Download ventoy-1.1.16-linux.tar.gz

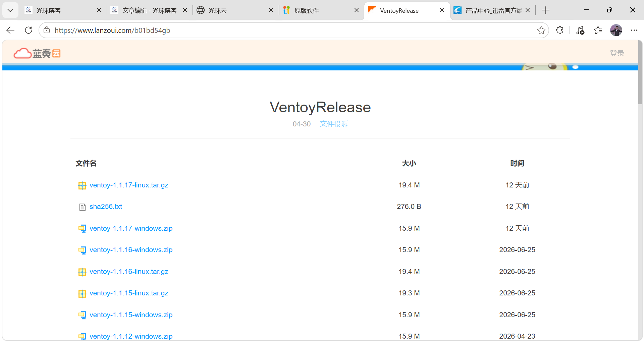click(x=129, y=272)
